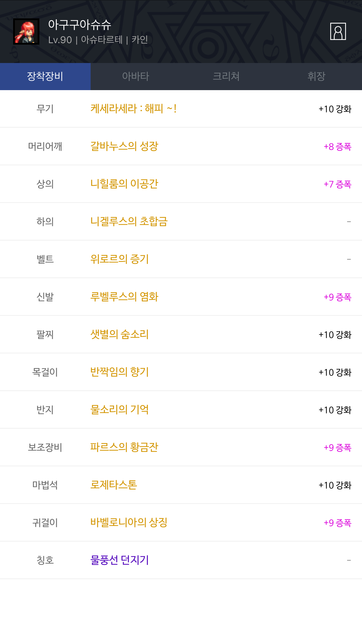View the 루벨루스의 염화 shoes item
The image size is (362, 644).
(124, 297)
